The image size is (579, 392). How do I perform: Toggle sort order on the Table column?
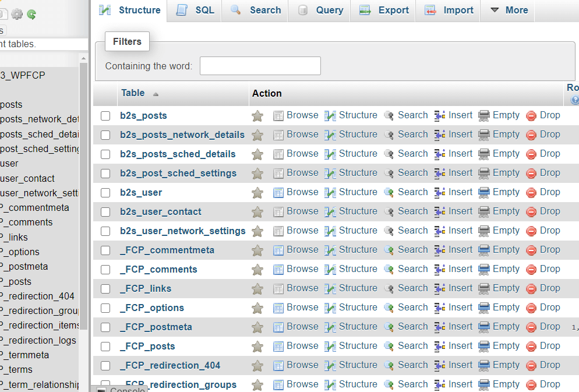[x=140, y=93]
